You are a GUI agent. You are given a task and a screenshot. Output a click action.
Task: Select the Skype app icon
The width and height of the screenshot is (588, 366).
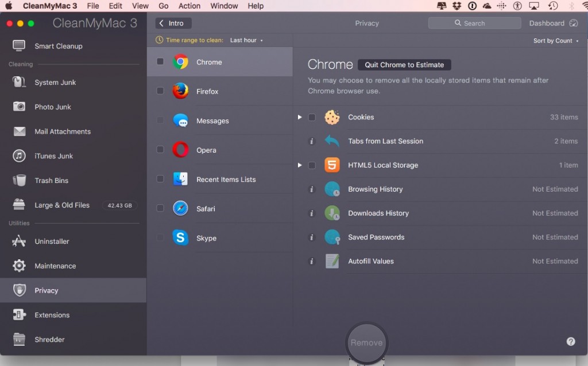180,238
